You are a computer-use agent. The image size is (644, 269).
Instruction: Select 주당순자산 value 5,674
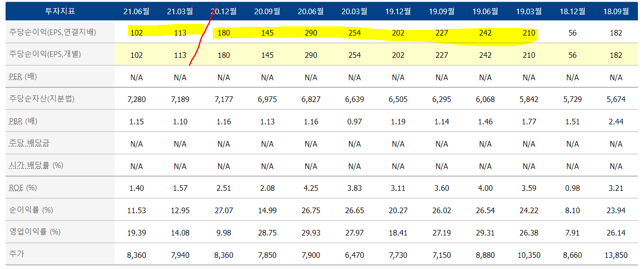click(x=616, y=99)
